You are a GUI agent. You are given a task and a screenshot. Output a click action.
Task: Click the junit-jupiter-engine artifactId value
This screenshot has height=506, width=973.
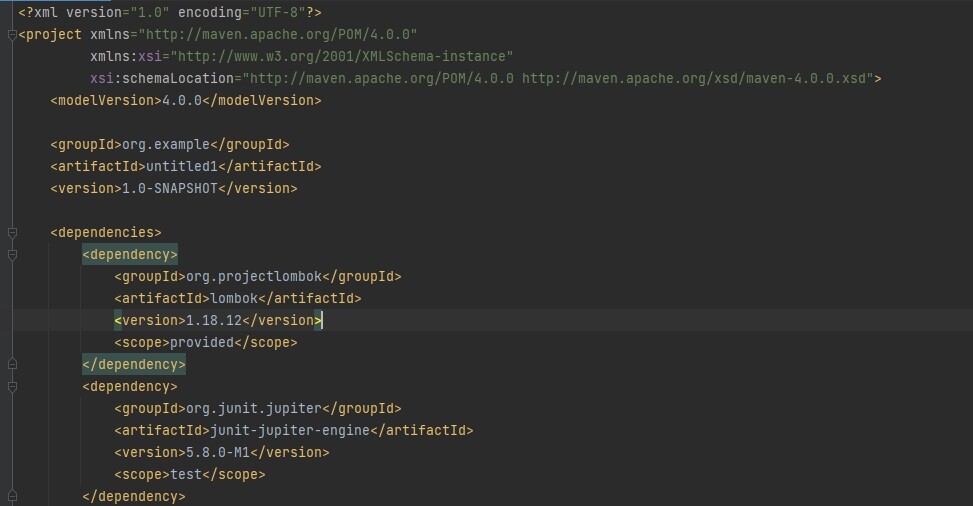coord(290,430)
